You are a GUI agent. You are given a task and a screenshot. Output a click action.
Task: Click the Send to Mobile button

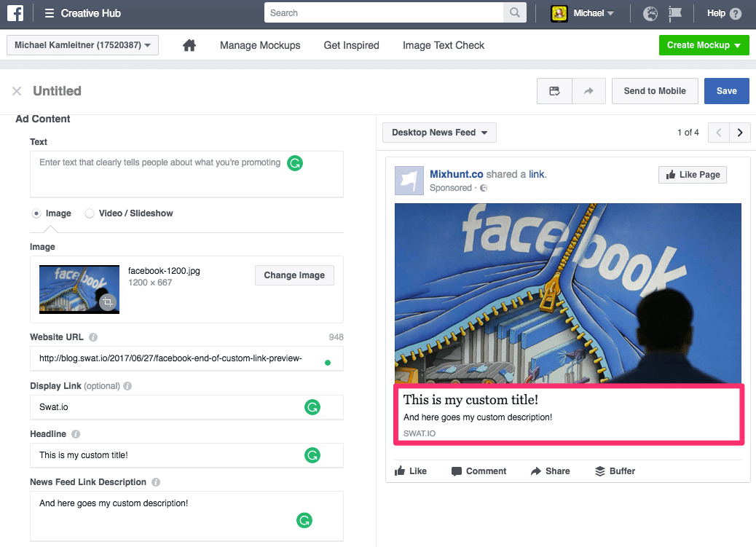pyautogui.click(x=655, y=91)
